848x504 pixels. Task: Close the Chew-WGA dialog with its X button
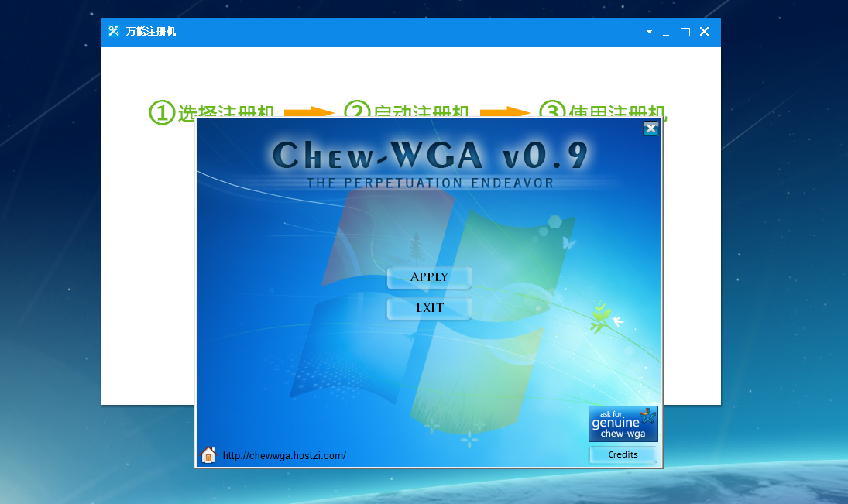pos(651,129)
